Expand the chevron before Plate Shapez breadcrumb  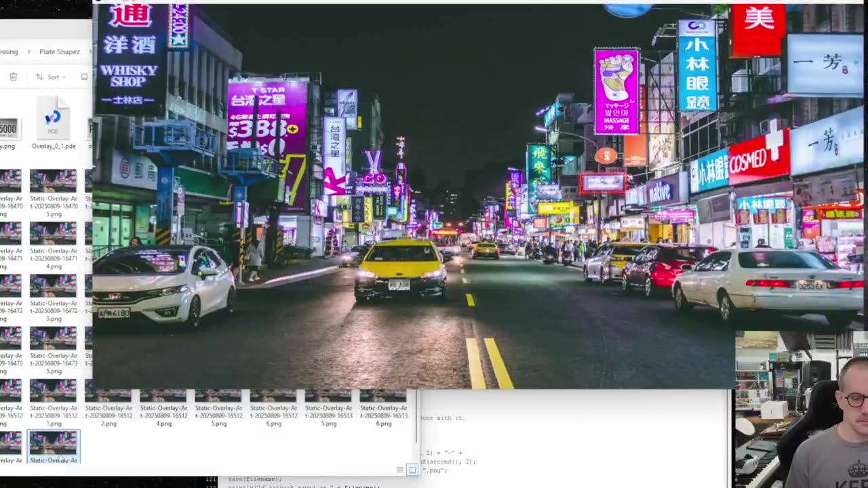pyautogui.click(x=29, y=52)
